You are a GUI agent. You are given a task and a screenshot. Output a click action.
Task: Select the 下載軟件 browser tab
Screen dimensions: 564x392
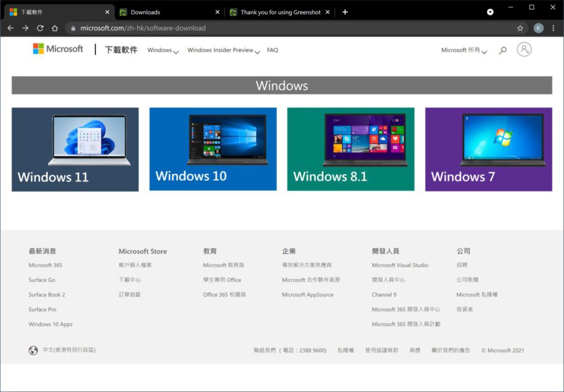[59, 12]
